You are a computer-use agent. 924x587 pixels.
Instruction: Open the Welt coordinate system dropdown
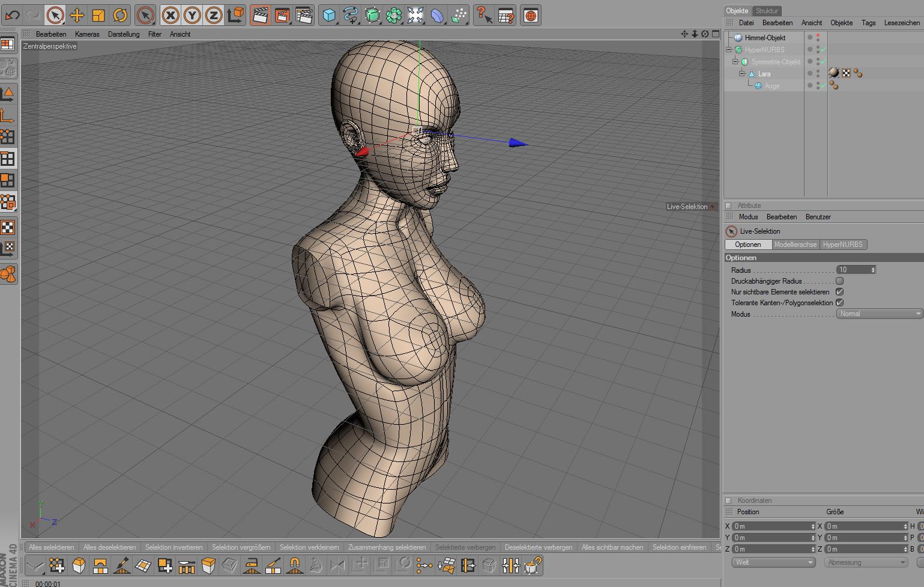click(773, 562)
